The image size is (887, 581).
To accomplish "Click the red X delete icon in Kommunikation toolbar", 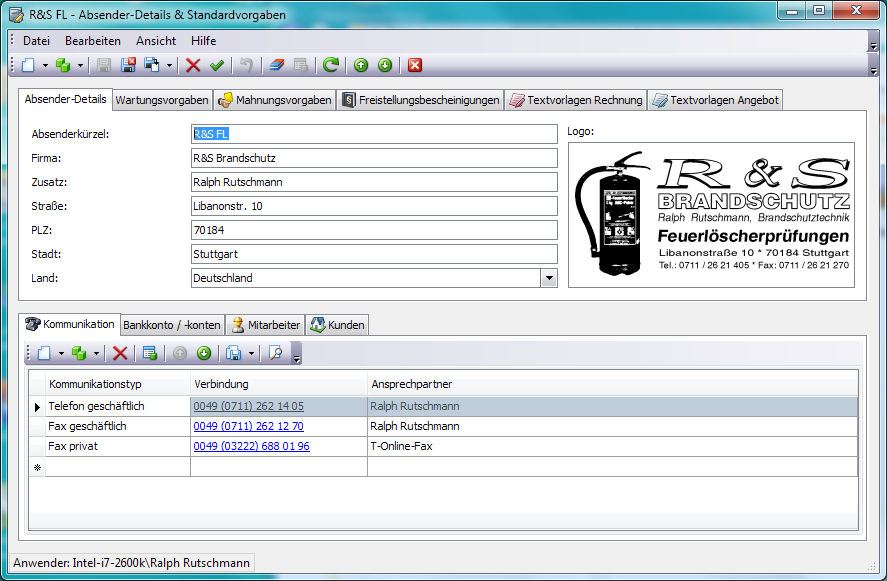I will (120, 354).
